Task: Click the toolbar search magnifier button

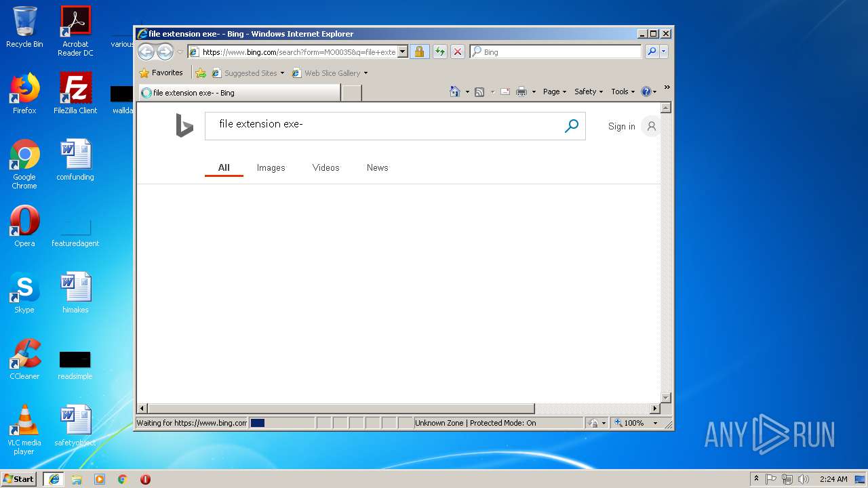Action: 652,52
